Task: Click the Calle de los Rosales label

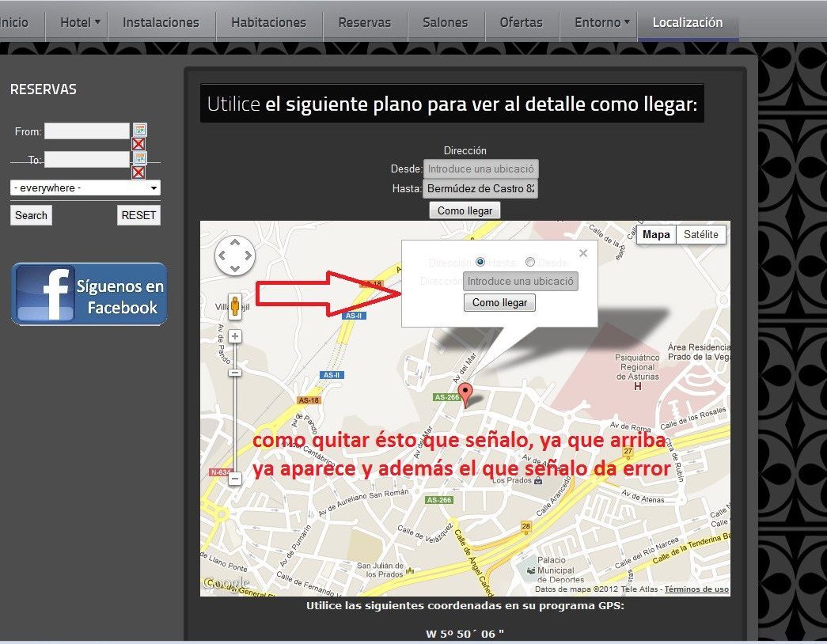Action: [x=692, y=419]
